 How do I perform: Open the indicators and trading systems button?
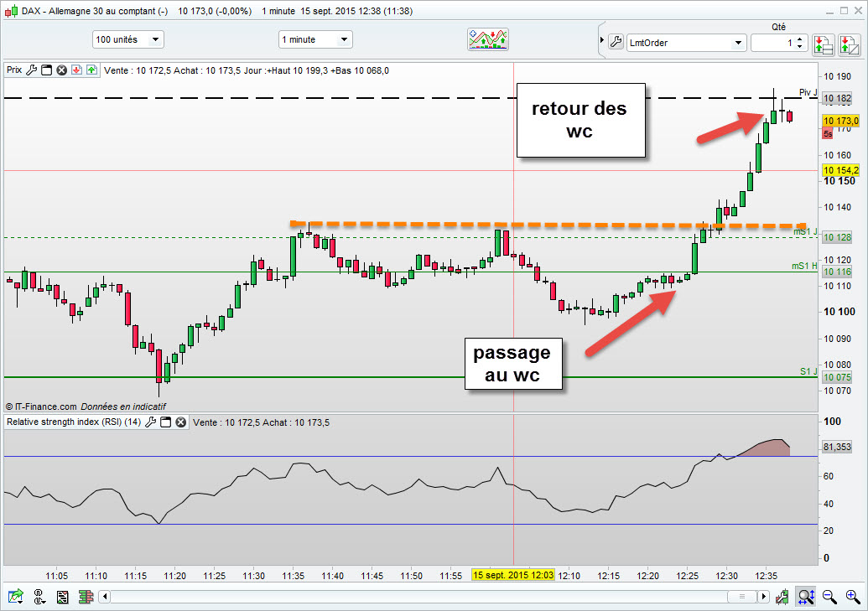(488, 39)
